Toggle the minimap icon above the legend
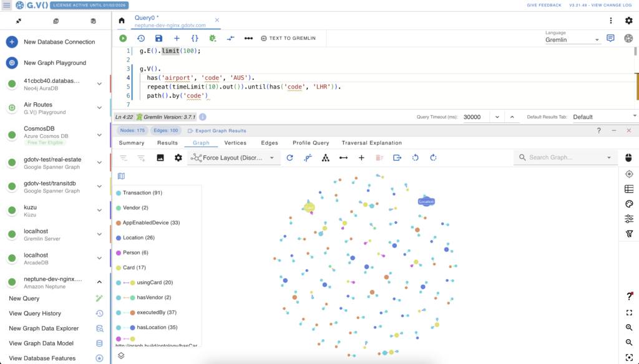This screenshot has width=639, height=364. 121,176
